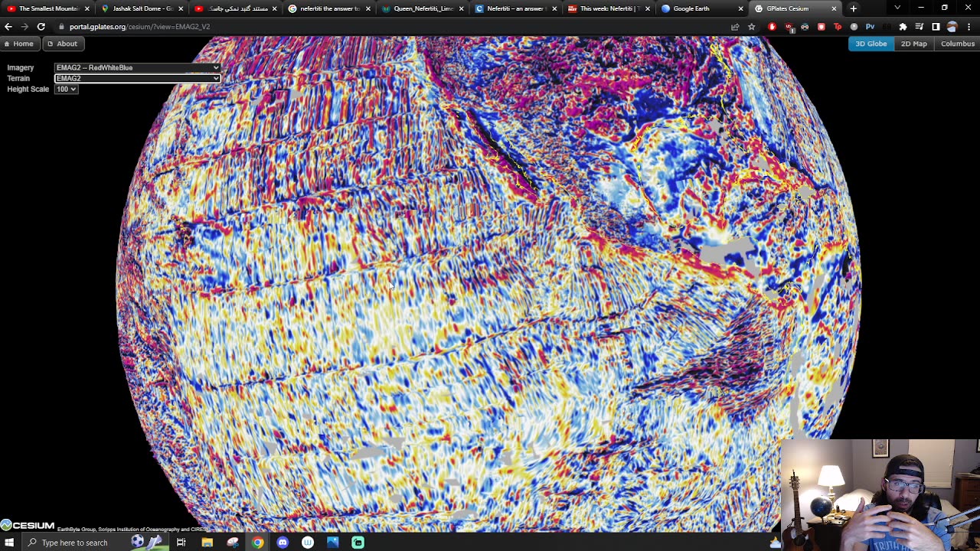980x551 pixels.
Task: Switch to Queen_Nefertiti_Lime tab
Action: (x=423, y=8)
